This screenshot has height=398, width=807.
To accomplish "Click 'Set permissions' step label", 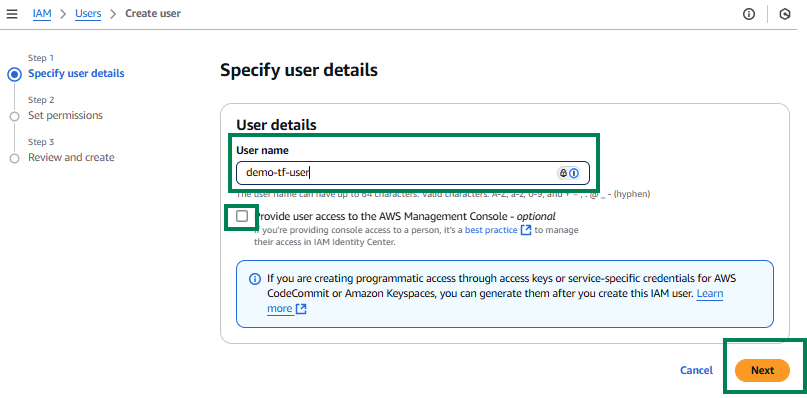I will pyautogui.click(x=65, y=115).
